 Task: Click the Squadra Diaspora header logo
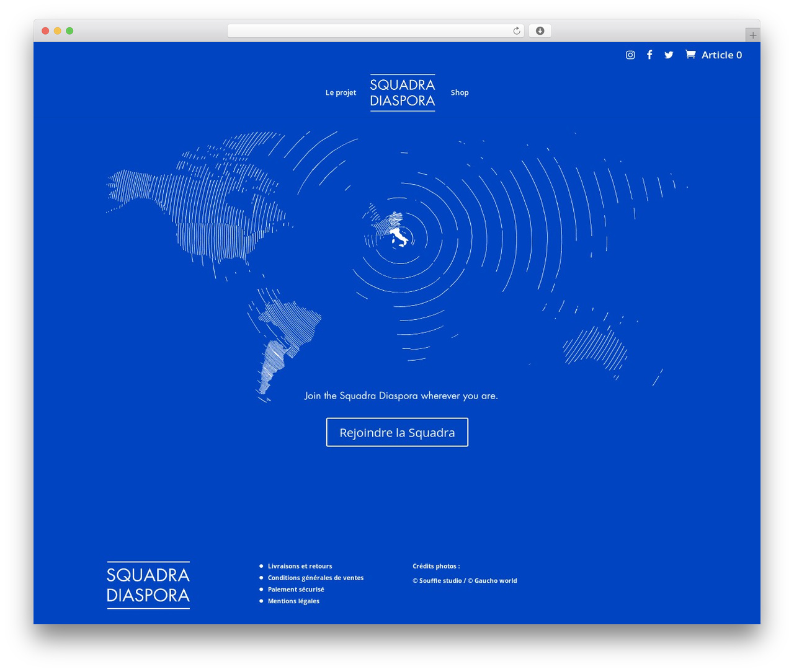[403, 93]
